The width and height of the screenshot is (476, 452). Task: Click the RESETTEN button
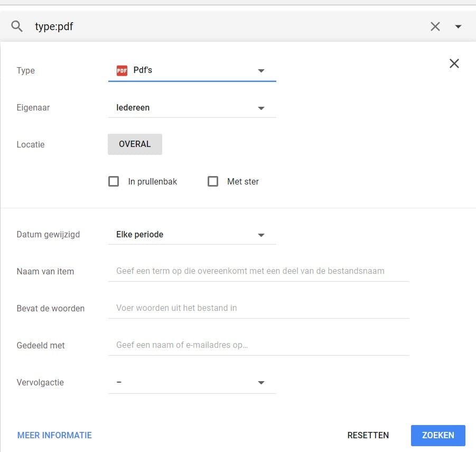point(368,436)
